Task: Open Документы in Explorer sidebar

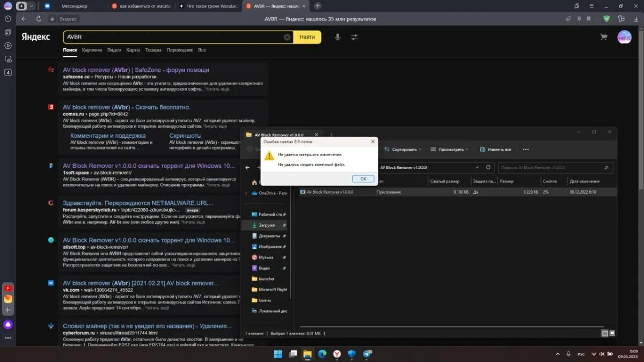Action: tap(268, 236)
